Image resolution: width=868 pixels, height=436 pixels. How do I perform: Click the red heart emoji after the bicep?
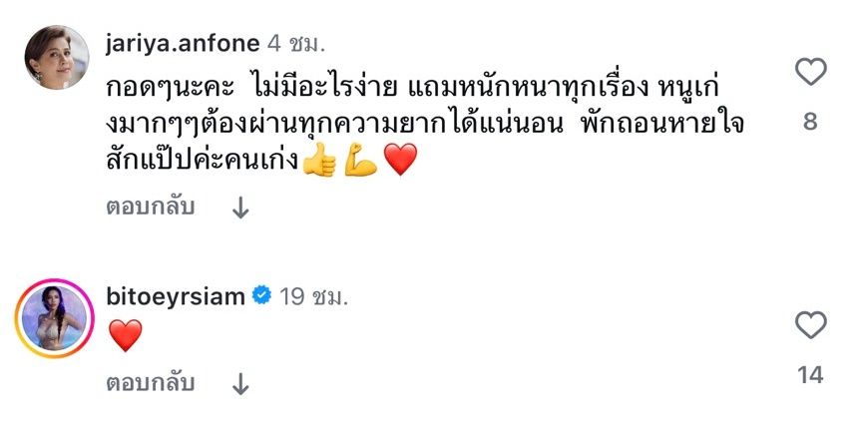click(x=400, y=161)
